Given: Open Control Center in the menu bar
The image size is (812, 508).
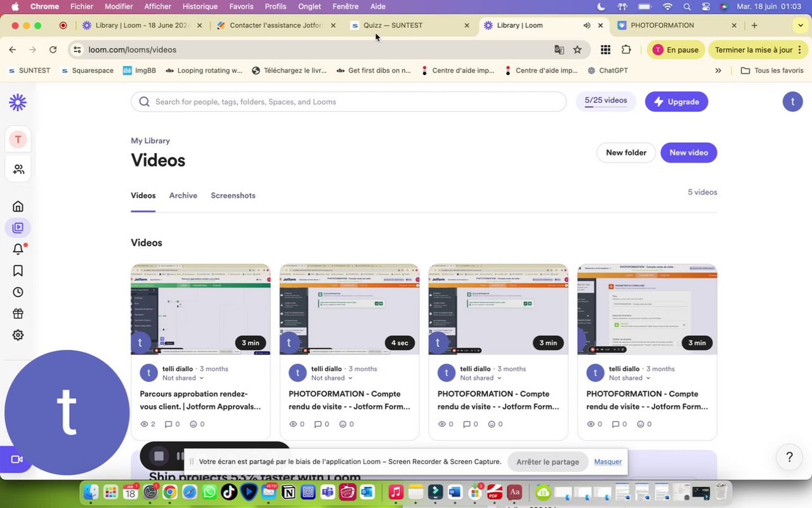Looking at the screenshot, I should click(x=706, y=6).
